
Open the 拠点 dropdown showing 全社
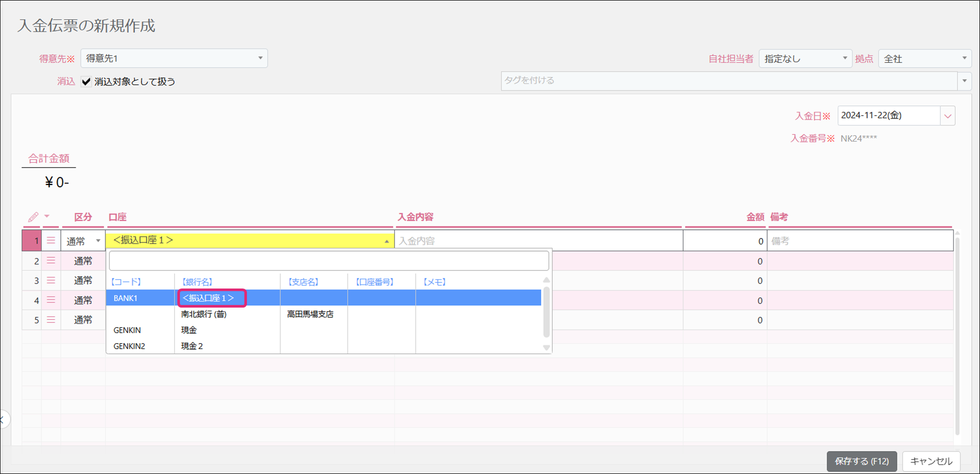coord(924,59)
